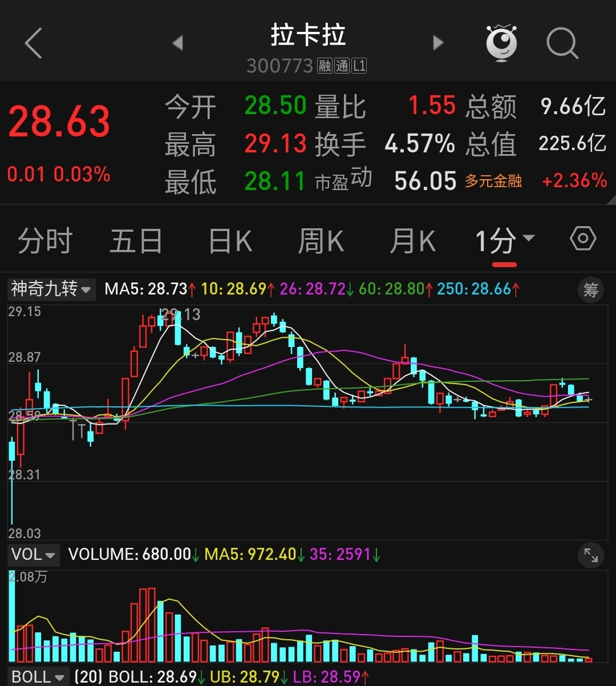Tap the volume MA5: 972.40 label

(255, 554)
